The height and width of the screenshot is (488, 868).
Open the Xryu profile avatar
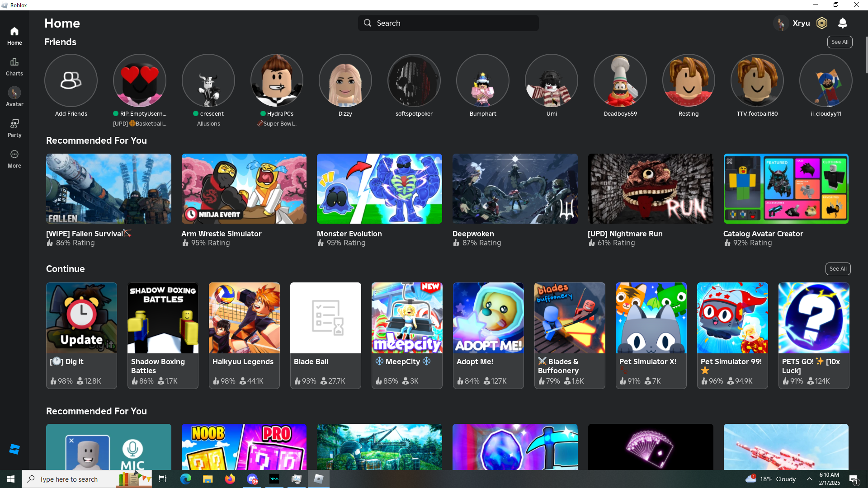coord(781,23)
